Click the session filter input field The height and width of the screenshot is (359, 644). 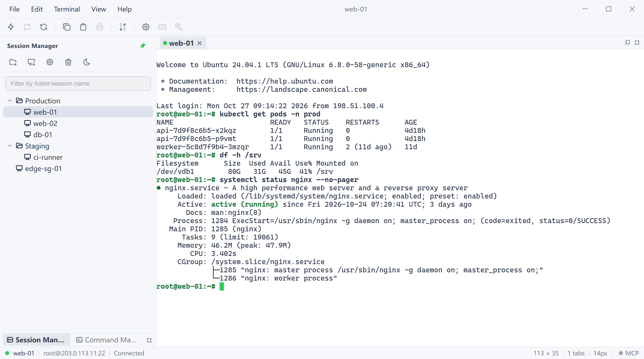pyautogui.click(x=78, y=84)
